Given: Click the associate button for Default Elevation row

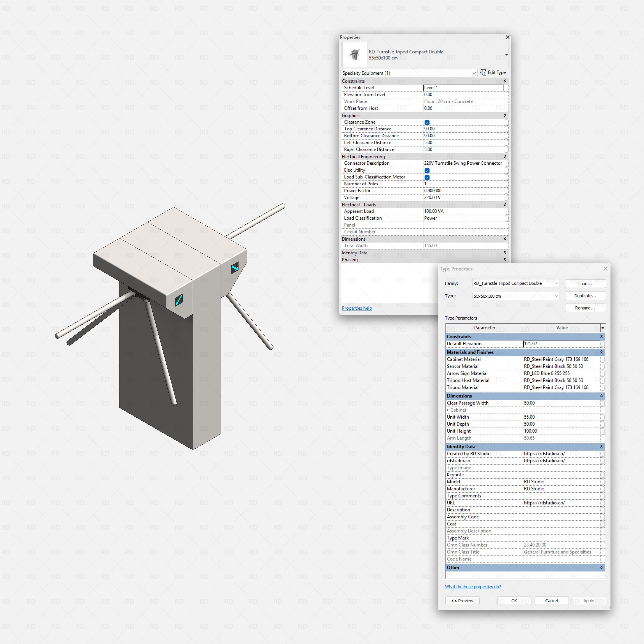Looking at the screenshot, I should pos(603,344).
